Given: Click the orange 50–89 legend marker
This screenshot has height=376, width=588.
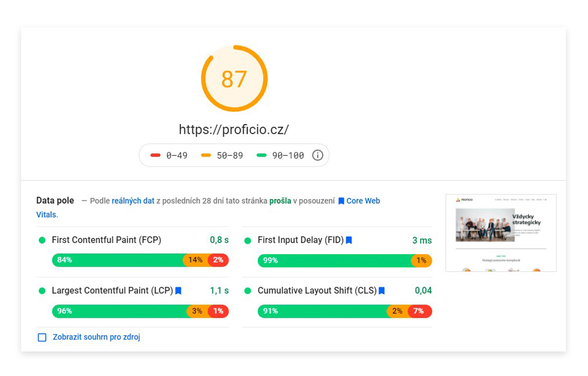Looking at the screenshot, I should tap(206, 155).
